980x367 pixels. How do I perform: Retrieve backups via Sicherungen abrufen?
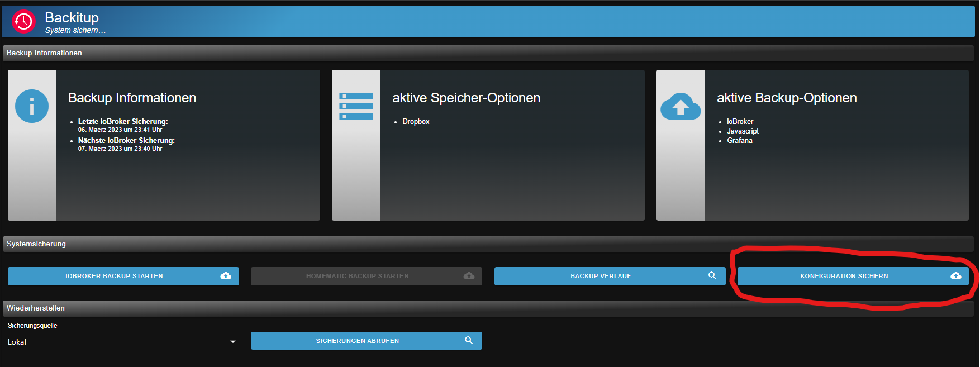(367, 341)
